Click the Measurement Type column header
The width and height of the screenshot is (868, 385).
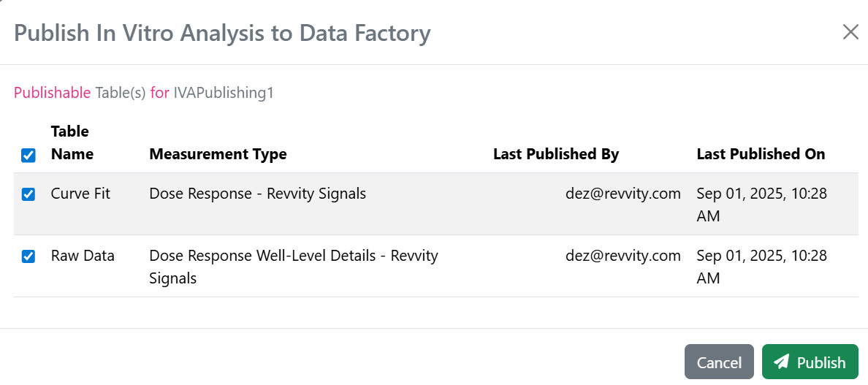pos(218,154)
